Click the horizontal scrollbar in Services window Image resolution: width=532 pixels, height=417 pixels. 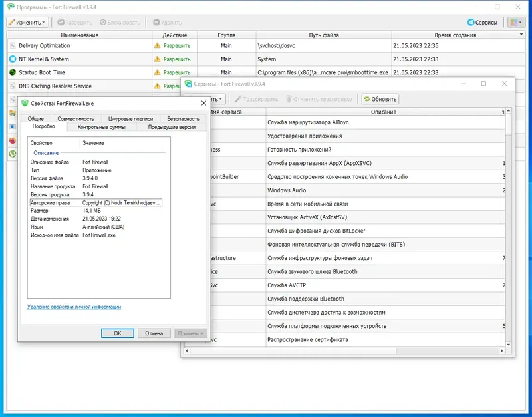tap(344, 351)
